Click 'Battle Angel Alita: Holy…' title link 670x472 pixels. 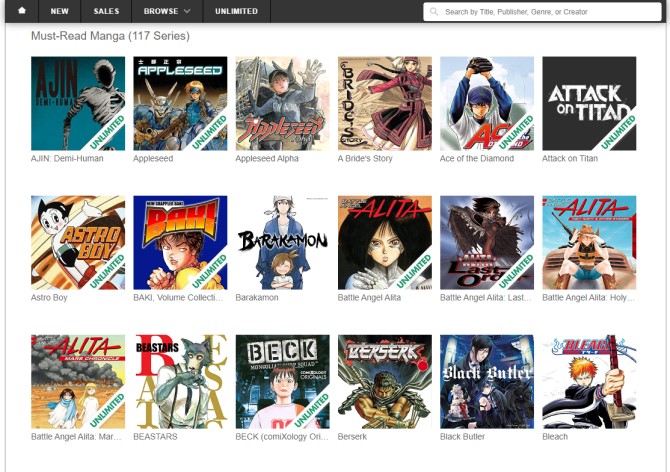pos(588,298)
